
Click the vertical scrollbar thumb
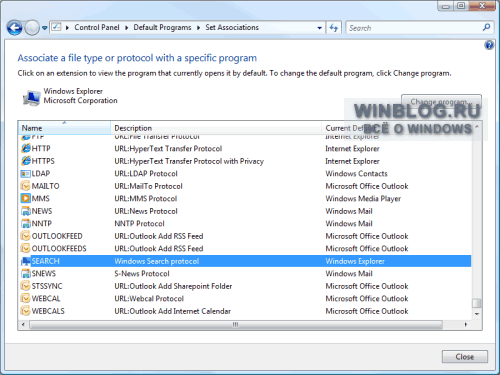point(477,303)
